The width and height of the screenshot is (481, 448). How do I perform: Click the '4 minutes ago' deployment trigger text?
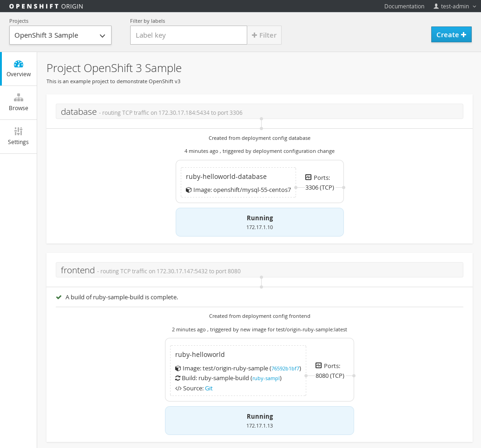click(x=259, y=151)
